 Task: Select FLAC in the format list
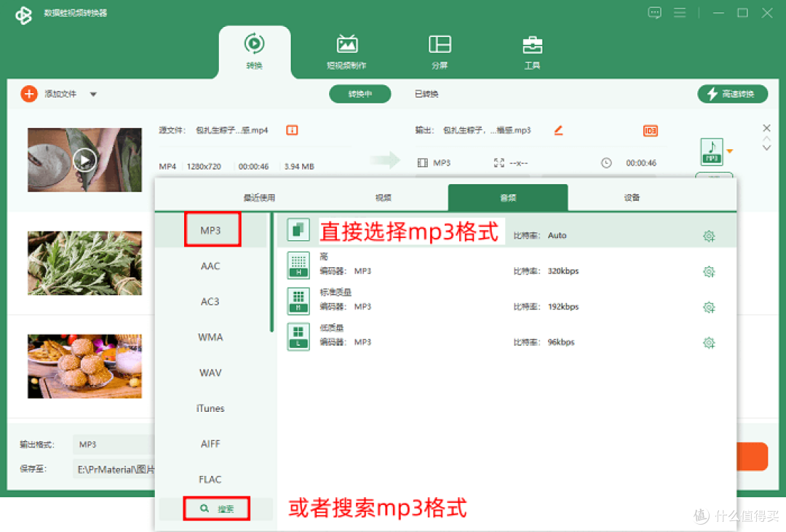[210, 480]
